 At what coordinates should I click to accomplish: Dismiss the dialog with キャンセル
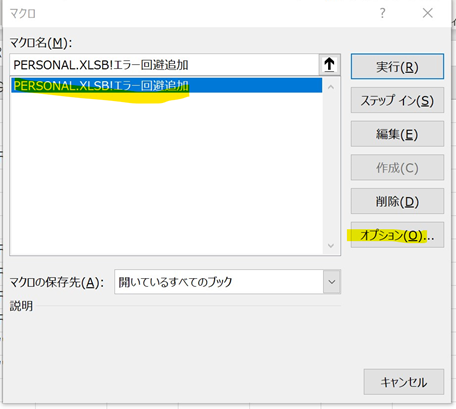tap(404, 382)
